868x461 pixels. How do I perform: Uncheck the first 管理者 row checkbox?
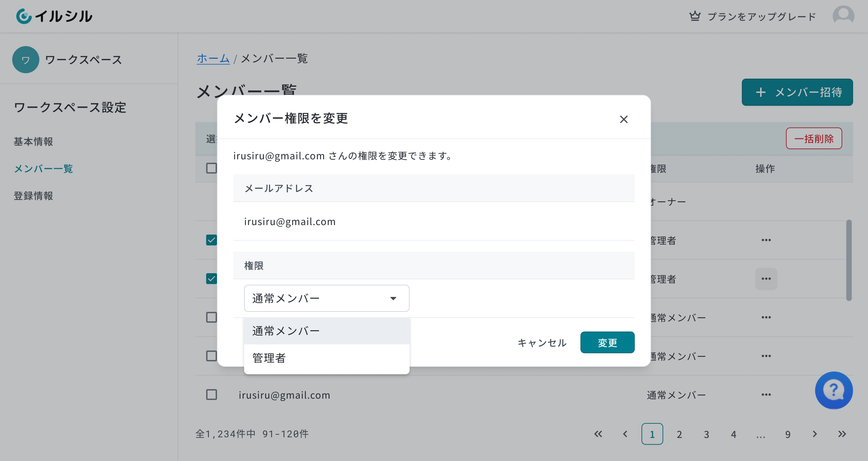point(212,240)
